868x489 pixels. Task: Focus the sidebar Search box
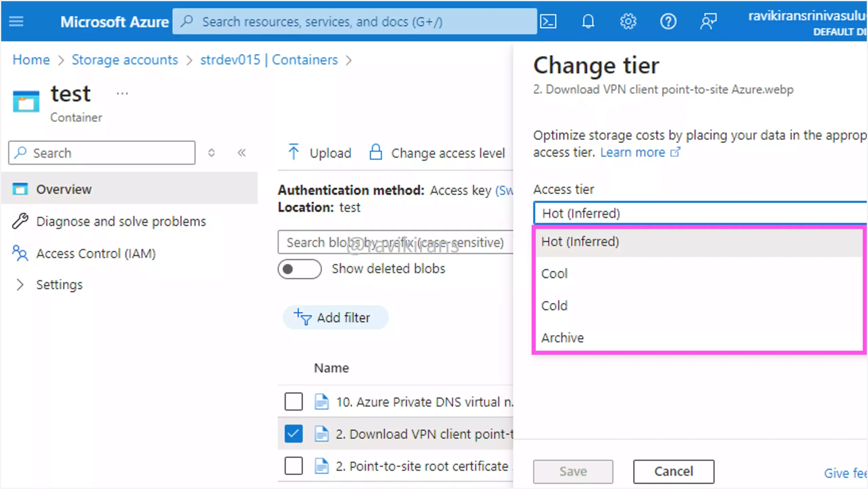pyautogui.click(x=102, y=153)
